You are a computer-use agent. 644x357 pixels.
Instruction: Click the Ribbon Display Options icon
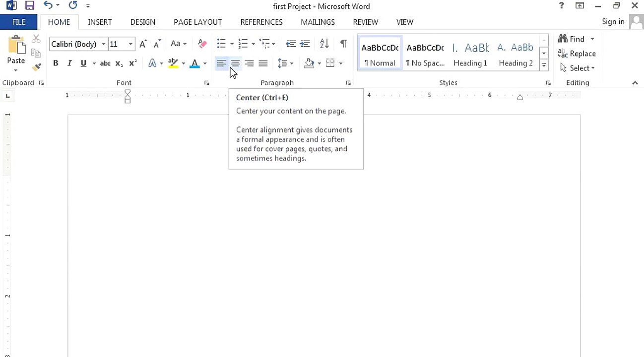[580, 6]
